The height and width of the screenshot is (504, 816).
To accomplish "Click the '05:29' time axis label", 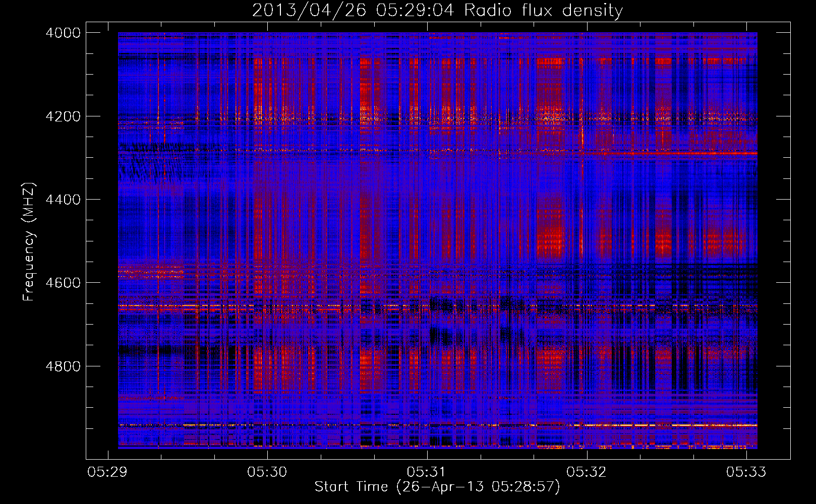I will pos(107,472).
